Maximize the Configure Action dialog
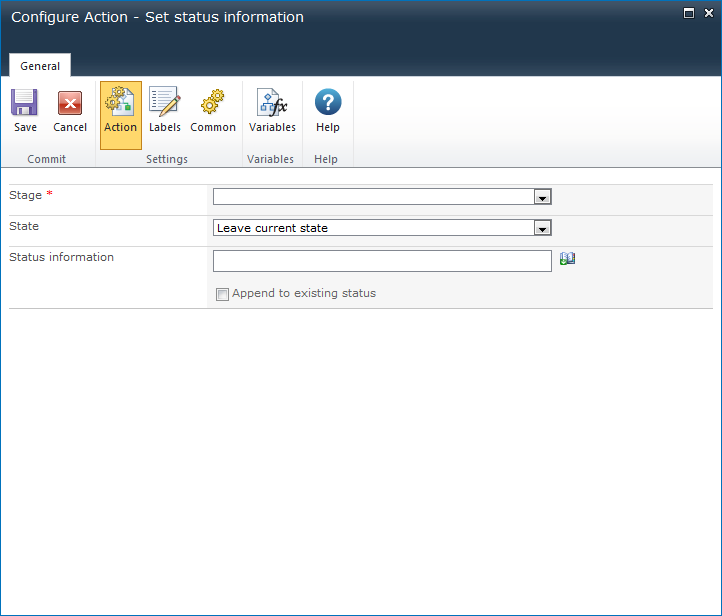The height and width of the screenshot is (616, 722). 688,13
